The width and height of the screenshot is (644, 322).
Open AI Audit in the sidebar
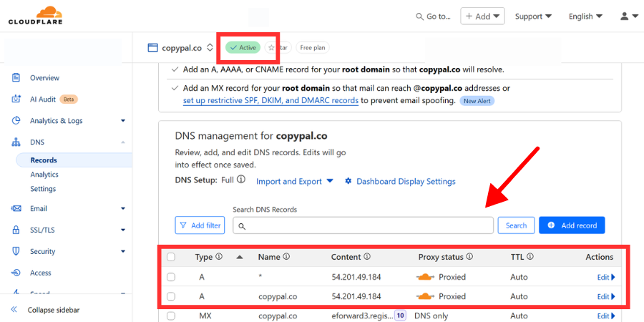tap(43, 99)
